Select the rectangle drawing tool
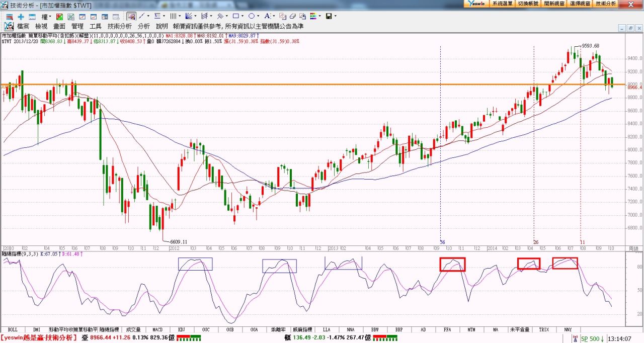This screenshot has height=343, width=644. (x=235, y=16)
